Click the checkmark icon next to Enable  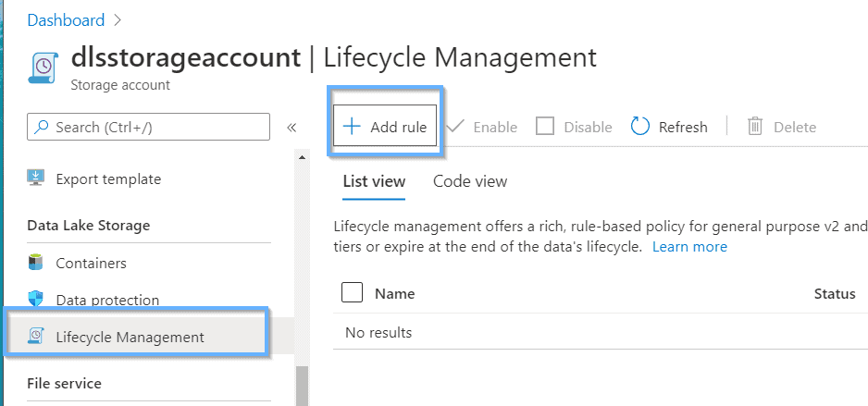(x=455, y=127)
